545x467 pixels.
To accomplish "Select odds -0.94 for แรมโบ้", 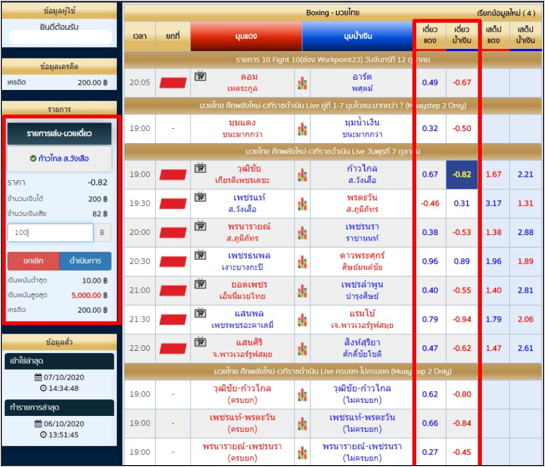I will (462, 319).
